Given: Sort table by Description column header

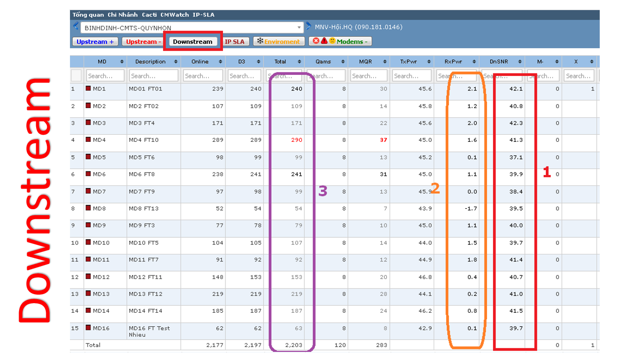Looking at the screenshot, I should tap(153, 61).
